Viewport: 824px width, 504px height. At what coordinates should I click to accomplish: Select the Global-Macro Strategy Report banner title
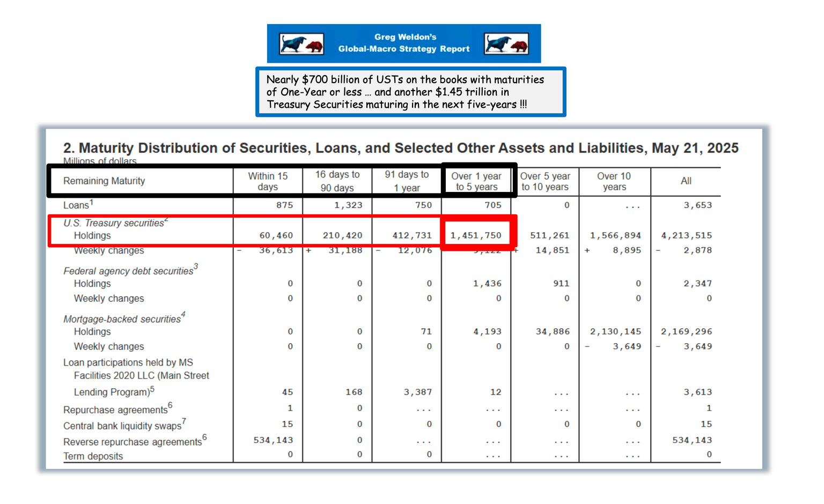click(404, 43)
